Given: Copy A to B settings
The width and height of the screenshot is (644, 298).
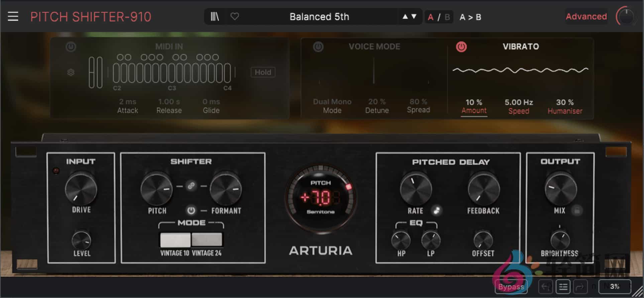Looking at the screenshot, I should [x=470, y=17].
